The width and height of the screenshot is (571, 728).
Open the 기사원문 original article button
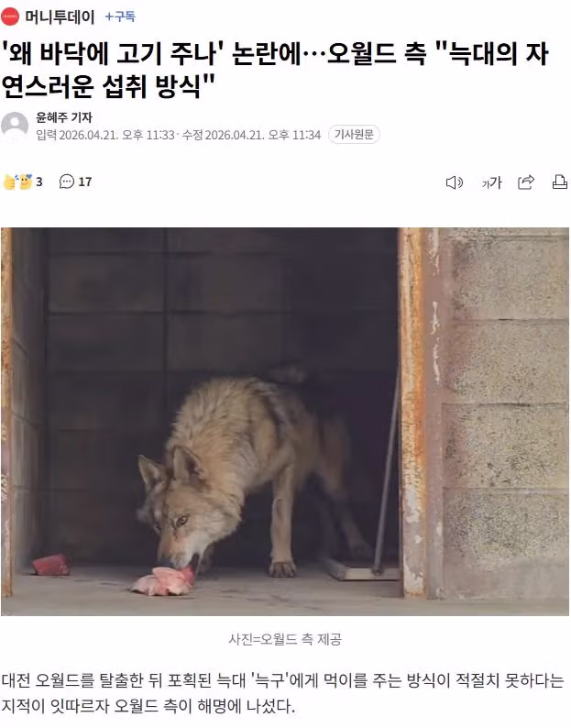[354, 135]
